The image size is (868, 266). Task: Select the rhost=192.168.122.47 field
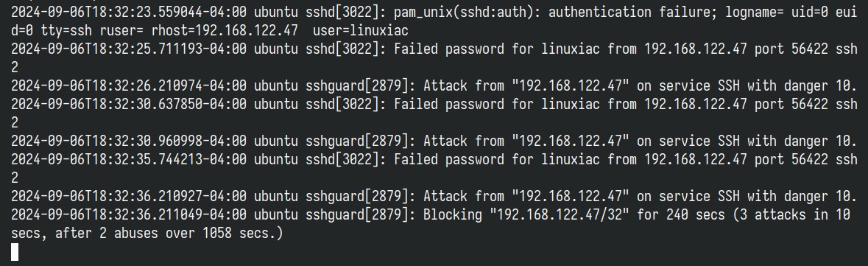(x=225, y=30)
